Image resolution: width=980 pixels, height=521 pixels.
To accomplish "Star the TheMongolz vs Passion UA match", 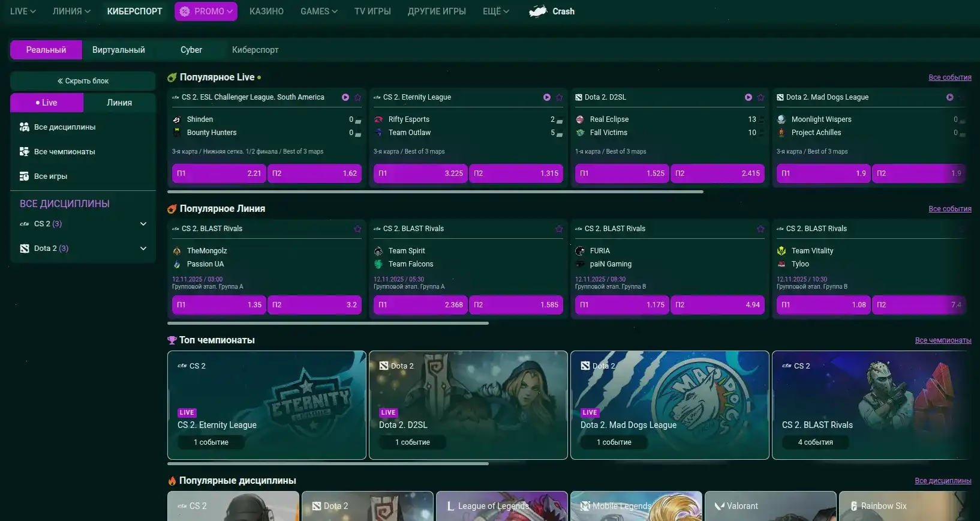I will coord(357,229).
